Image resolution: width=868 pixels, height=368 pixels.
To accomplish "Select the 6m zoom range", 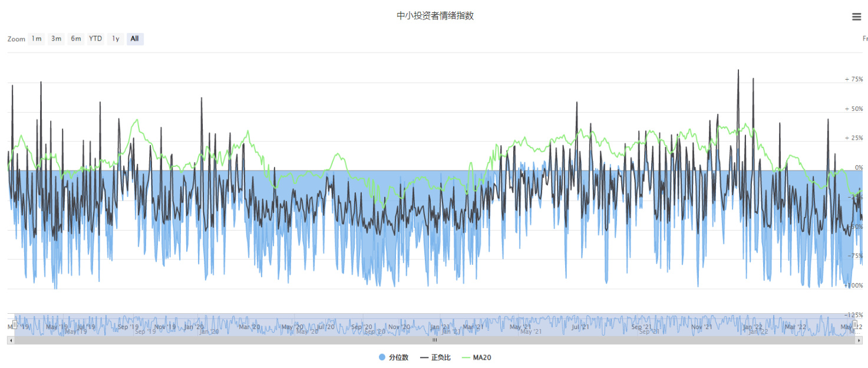I will coord(76,39).
